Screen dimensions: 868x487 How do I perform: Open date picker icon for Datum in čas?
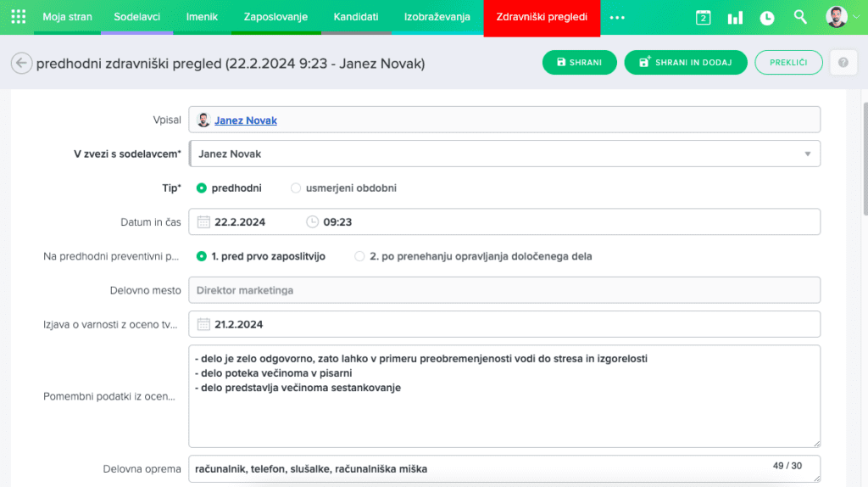tap(203, 222)
